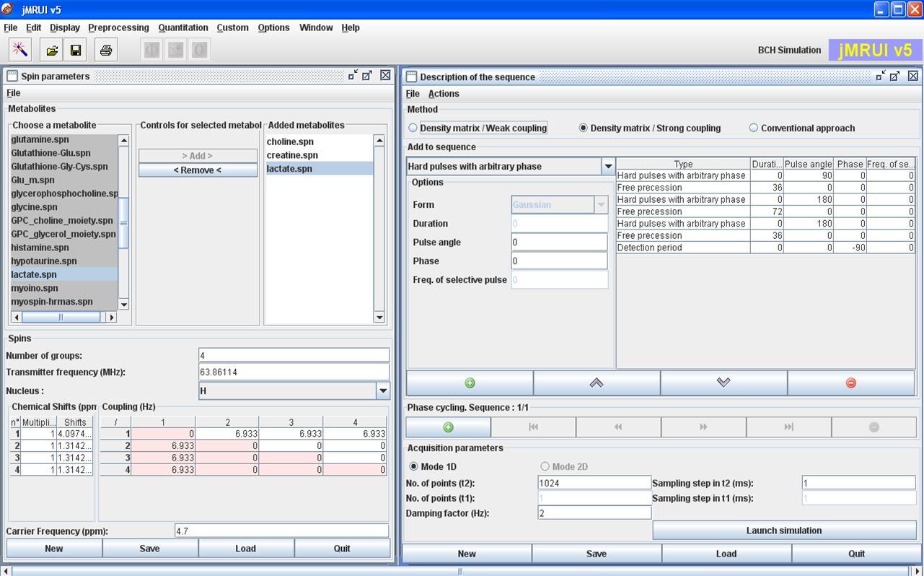Click the Damping factor input field
Image resolution: width=924 pixels, height=576 pixels.
pos(594,512)
